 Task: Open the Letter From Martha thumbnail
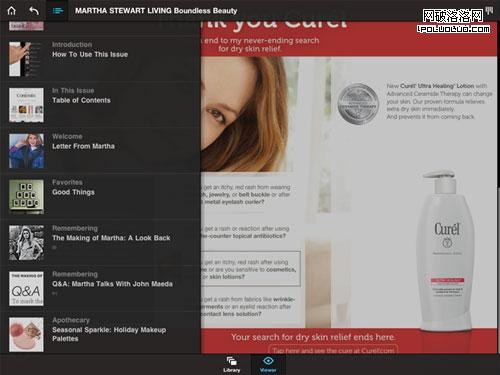26,151
